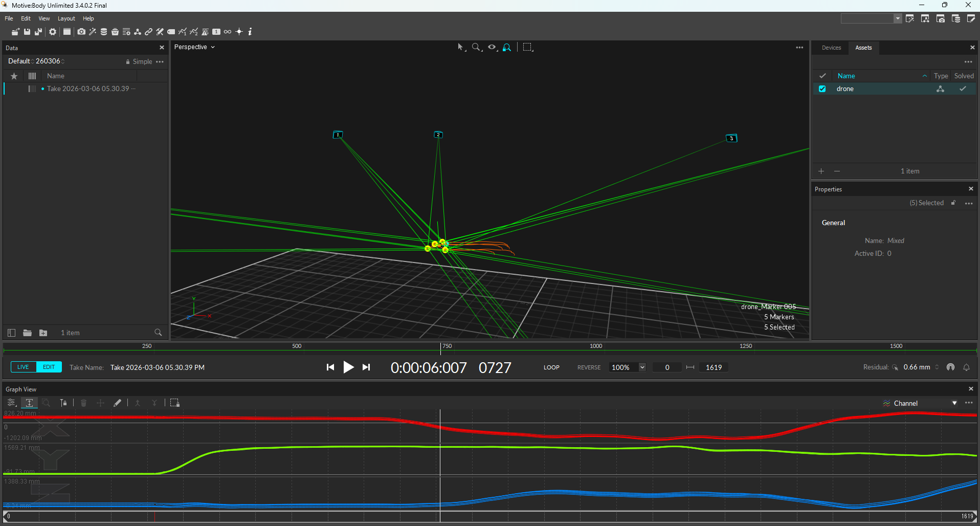Click the camera snapshot icon in toolbar
980x526 pixels.
pyautogui.click(x=81, y=32)
